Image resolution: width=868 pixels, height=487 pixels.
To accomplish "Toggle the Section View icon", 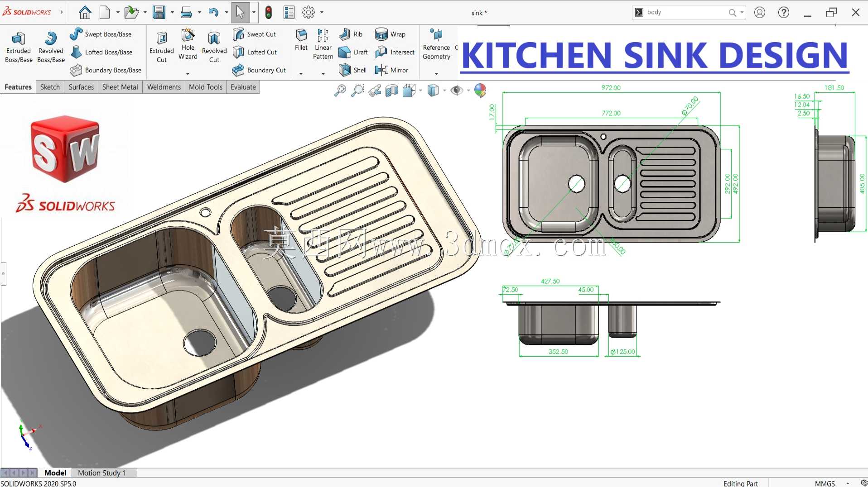I will pyautogui.click(x=392, y=91).
